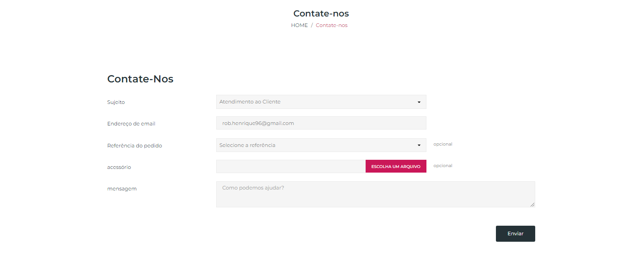Screen dimensions: 644x255
Task: Expand the Selecione a referência dropdown
Action: (321, 145)
